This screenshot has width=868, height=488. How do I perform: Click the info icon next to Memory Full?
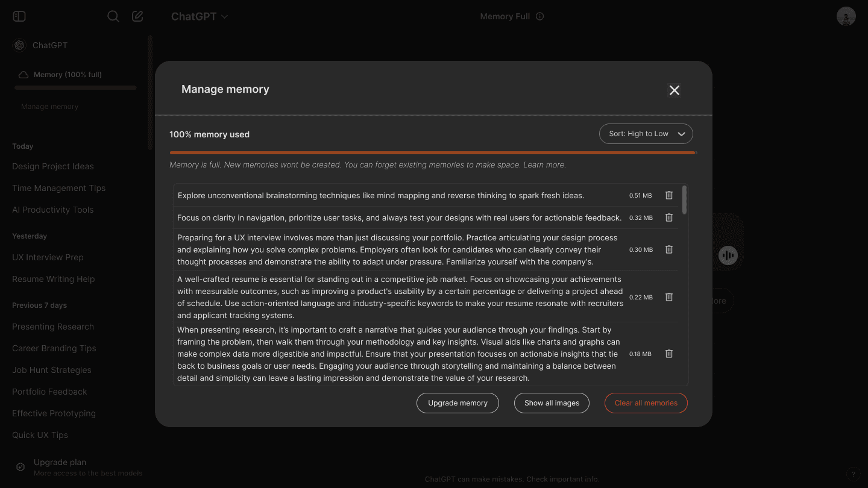(x=540, y=16)
